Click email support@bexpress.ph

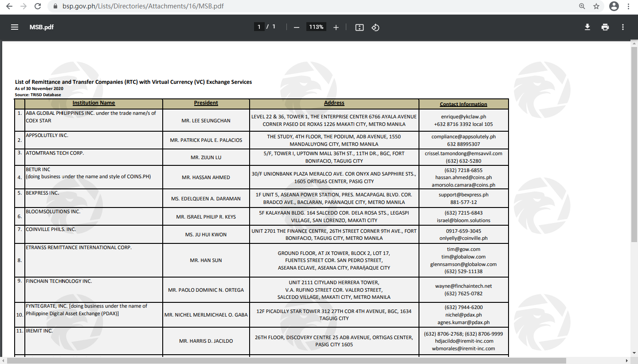tap(463, 195)
